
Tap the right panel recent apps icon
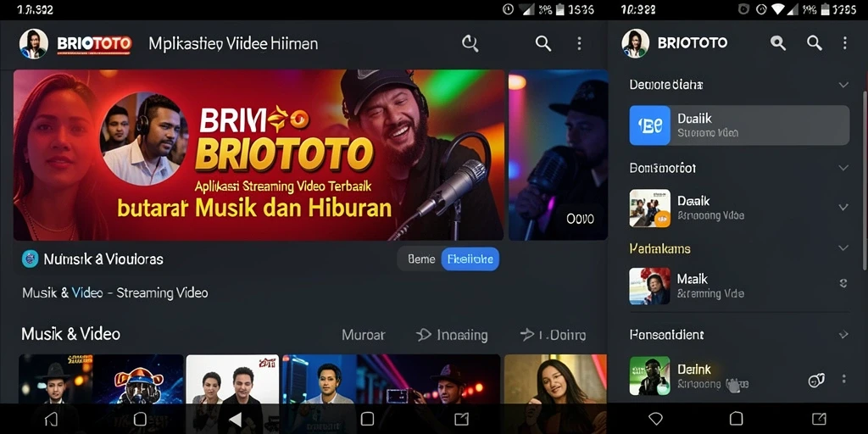819,419
